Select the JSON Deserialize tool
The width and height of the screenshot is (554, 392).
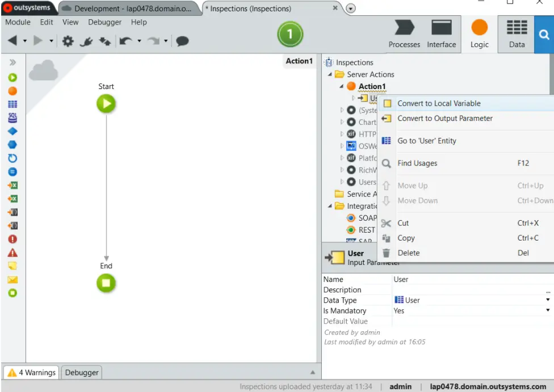12,226
